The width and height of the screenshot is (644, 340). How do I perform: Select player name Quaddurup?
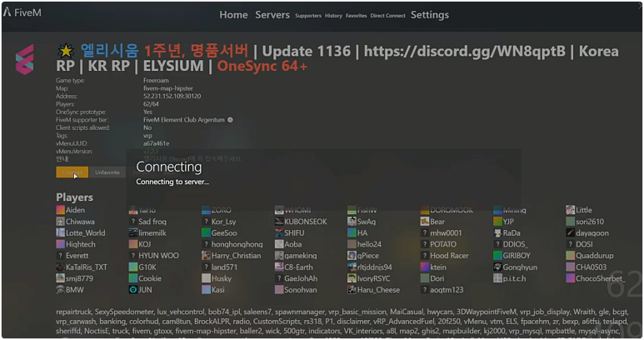595,256
